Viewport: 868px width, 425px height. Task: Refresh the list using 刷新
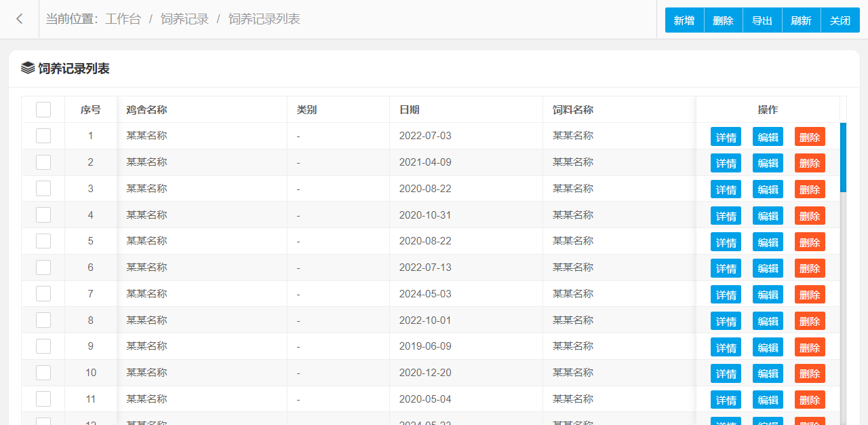click(801, 20)
